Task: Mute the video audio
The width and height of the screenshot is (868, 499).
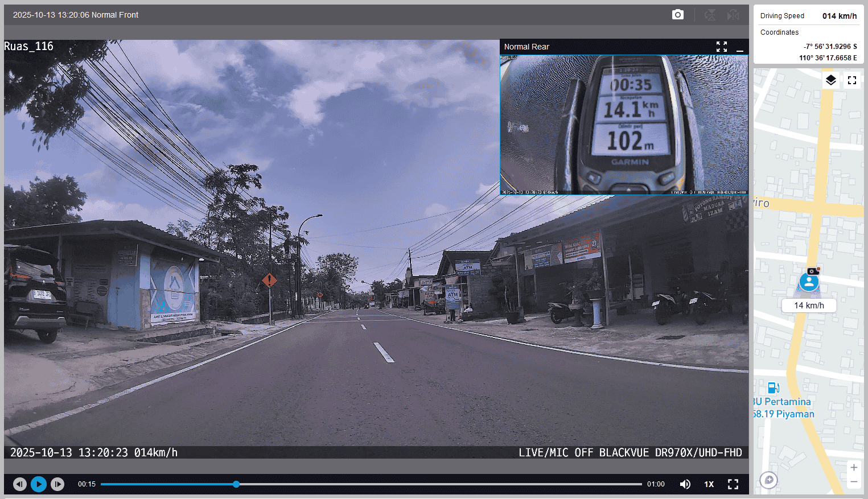Action: [x=685, y=484]
